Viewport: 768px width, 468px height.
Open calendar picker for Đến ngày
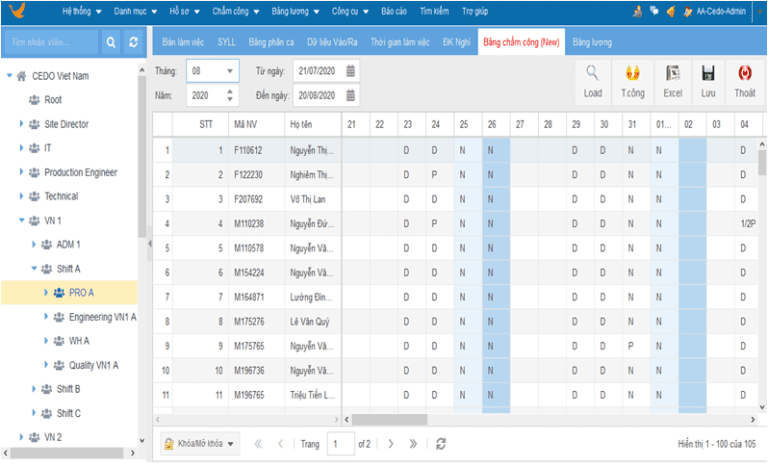click(351, 95)
